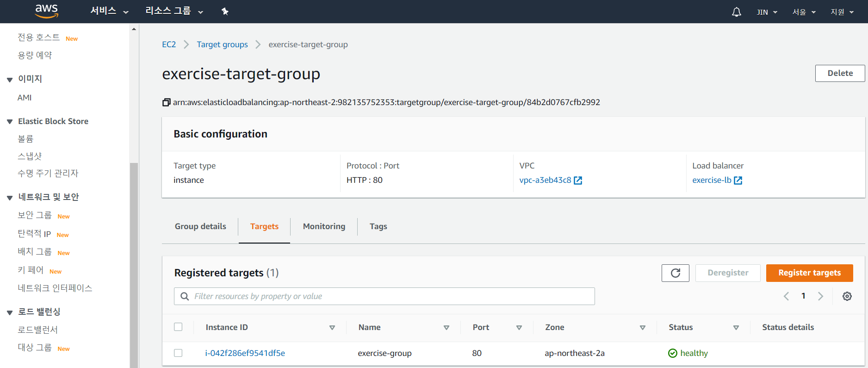
Task: Click the filter resources search field
Action: [x=384, y=296]
